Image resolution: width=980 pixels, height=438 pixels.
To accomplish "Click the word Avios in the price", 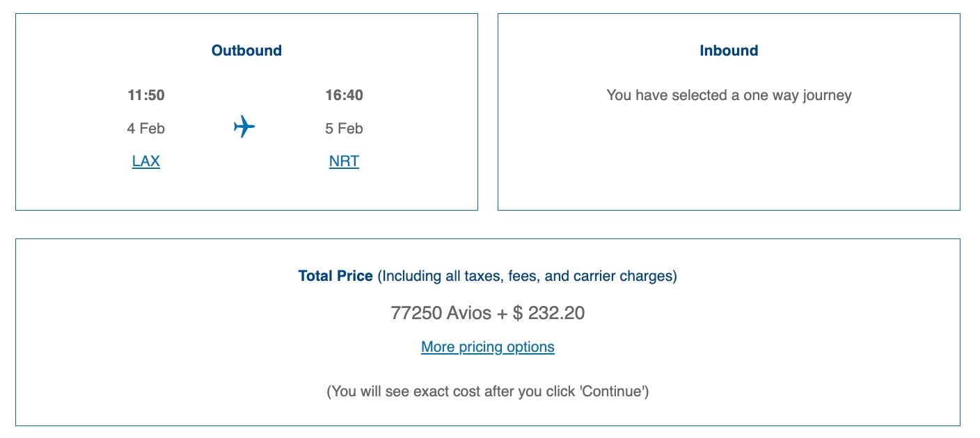I will click(x=468, y=313).
